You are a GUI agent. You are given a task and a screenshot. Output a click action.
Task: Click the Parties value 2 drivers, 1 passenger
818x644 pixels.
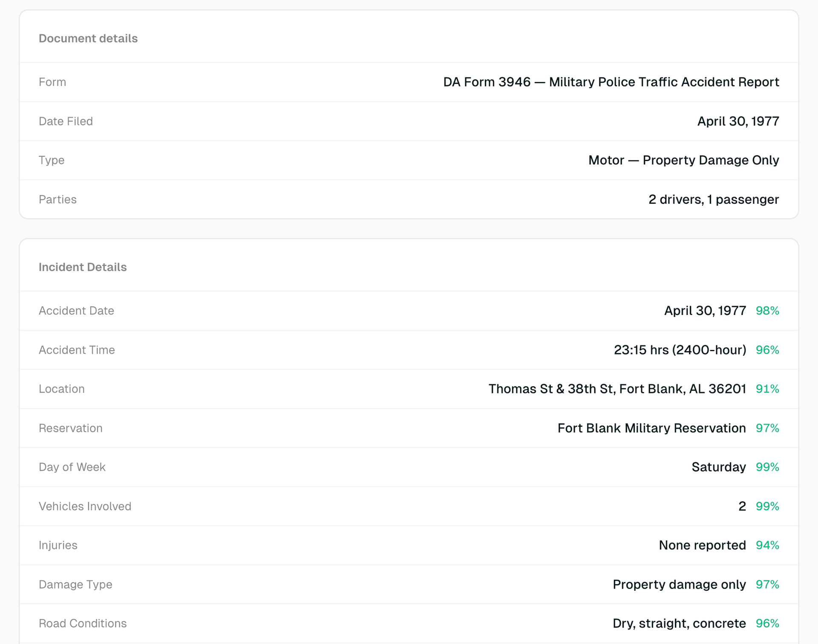tap(713, 199)
